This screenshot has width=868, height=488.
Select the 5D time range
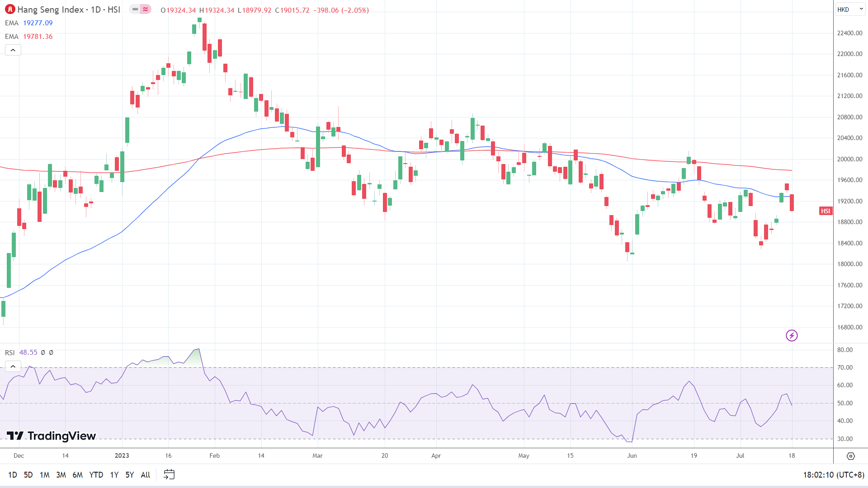coord(28,475)
